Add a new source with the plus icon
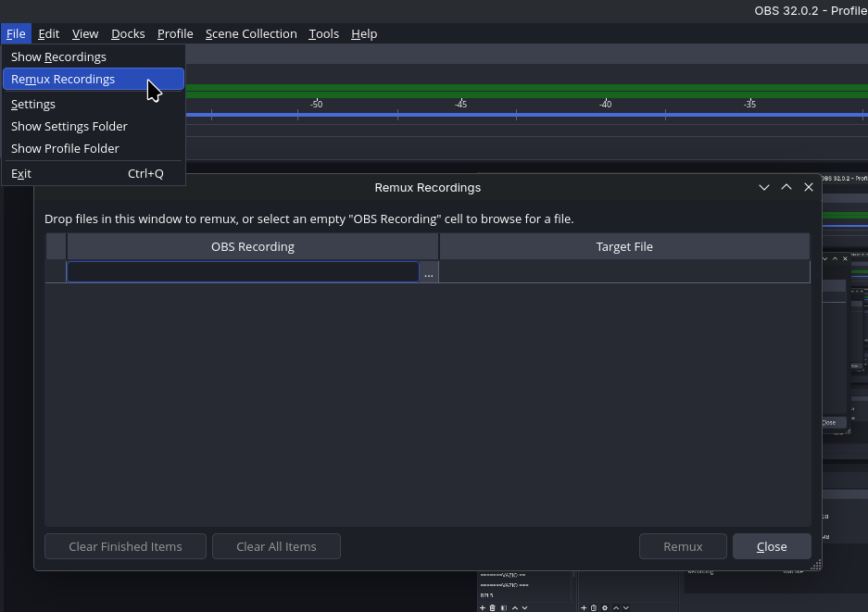This screenshot has width=868, height=612. click(584, 607)
